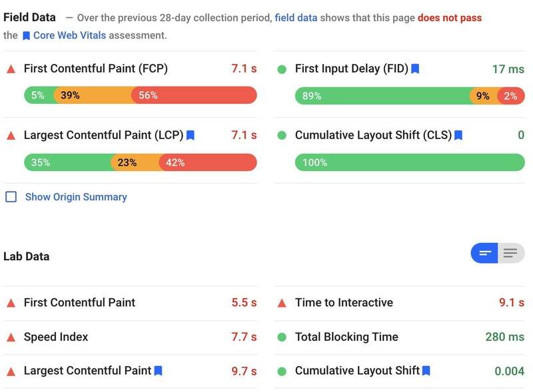Click the green circle beside Total Blocking Time

click(x=282, y=337)
